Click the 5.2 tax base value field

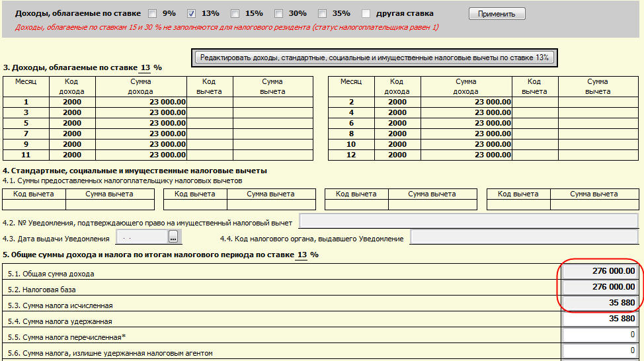600,287
